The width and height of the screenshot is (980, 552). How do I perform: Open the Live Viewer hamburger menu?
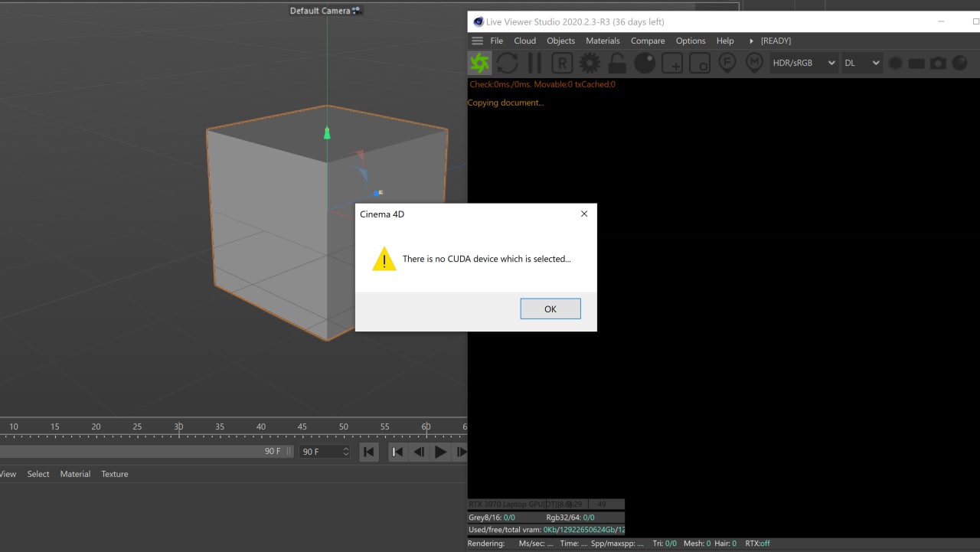click(478, 41)
